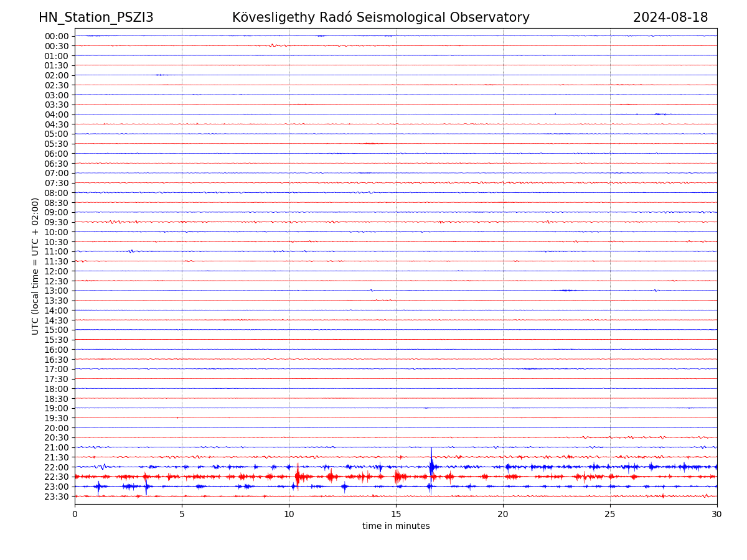The image size is (747, 560).
Task: Click the vertical UTC local time axis label
Action: pyautogui.click(x=35, y=266)
